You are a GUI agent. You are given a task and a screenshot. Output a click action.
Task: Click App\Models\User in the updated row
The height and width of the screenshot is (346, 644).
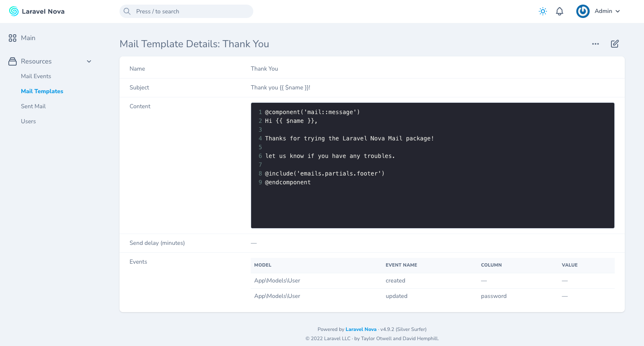click(x=277, y=296)
